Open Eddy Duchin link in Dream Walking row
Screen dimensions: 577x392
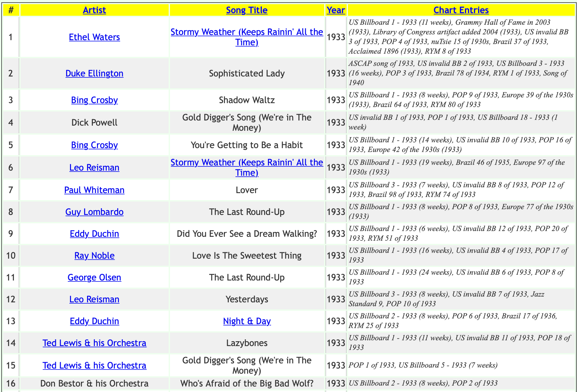pyautogui.click(x=94, y=234)
